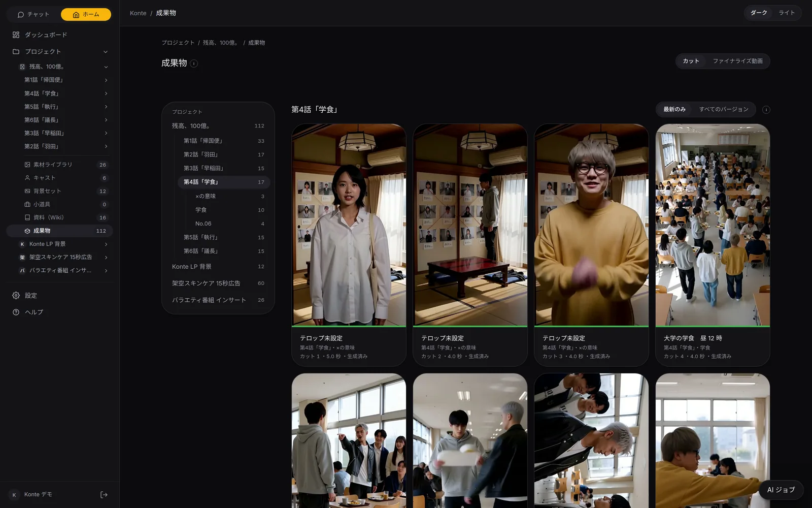Click the 素材ライブラリ image icon
Image resolution: width=812 pixels, height=508 pixels.
click(x=27, y=165)
